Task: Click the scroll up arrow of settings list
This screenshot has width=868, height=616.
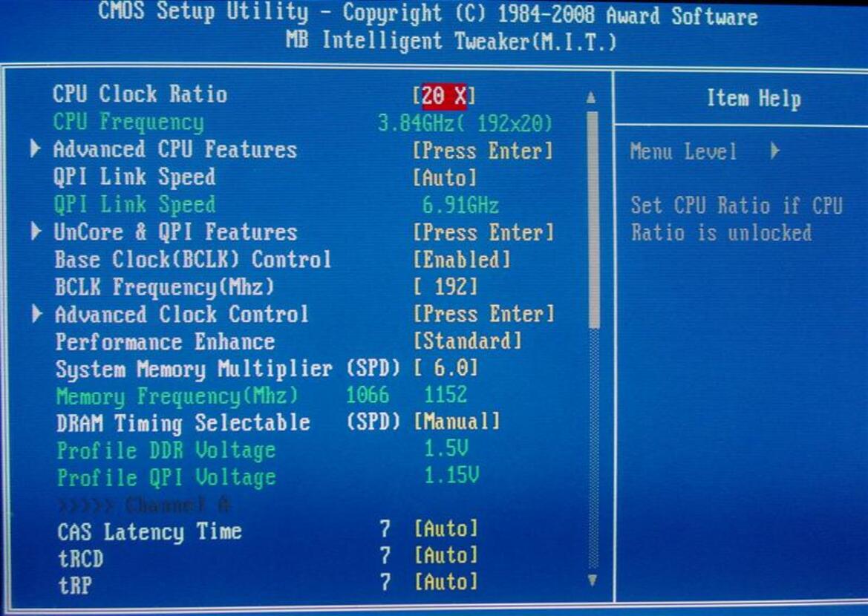Action: (x=591, y=97)
